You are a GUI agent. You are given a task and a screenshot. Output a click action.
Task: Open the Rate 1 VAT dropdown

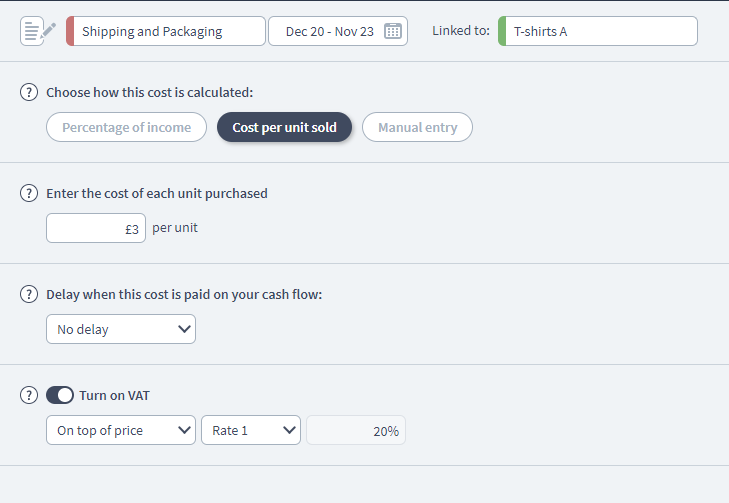click(x=251, y=430)
